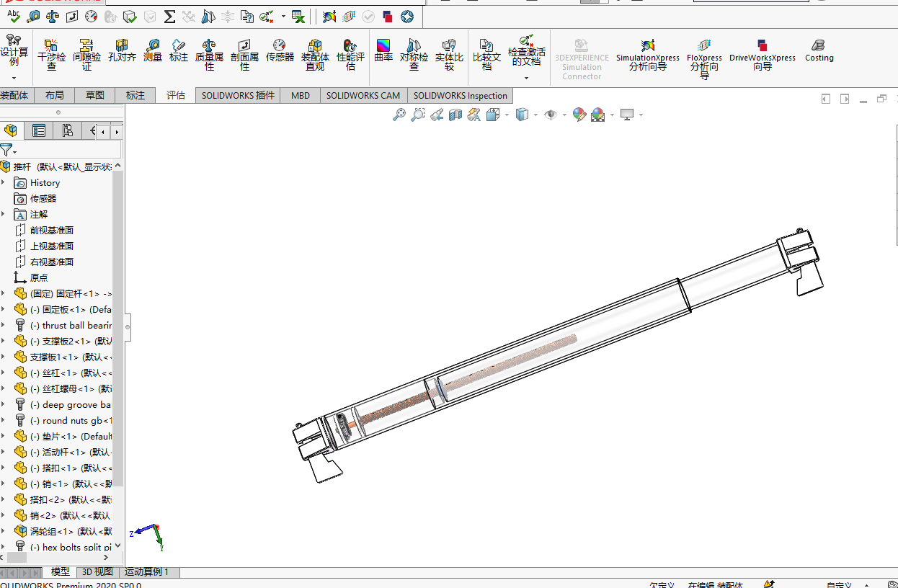Switch to the 3D 视图 bottom tab
Screen dimensions: 898x588
pyautogui.click(x=97, y=572)
